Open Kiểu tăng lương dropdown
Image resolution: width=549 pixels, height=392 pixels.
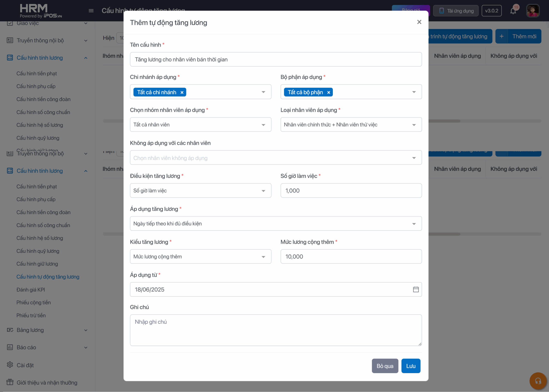pos(200,257)
